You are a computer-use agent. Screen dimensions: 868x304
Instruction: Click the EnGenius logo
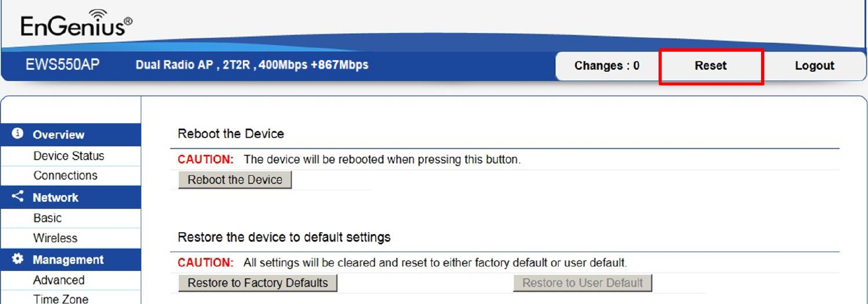tap(77, 23)
